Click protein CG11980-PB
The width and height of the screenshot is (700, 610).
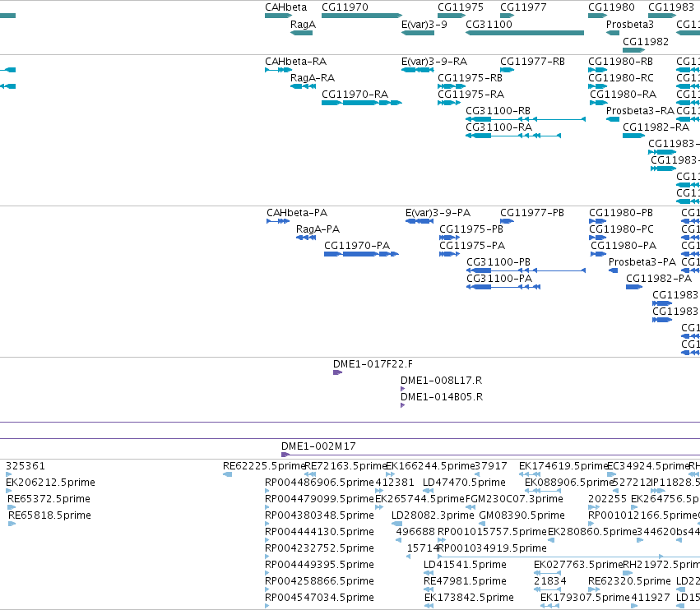point(597,221)
